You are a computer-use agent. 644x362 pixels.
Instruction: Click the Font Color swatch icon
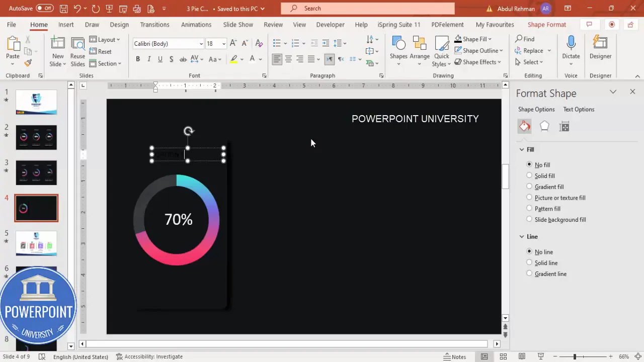(x=253, y=59)
